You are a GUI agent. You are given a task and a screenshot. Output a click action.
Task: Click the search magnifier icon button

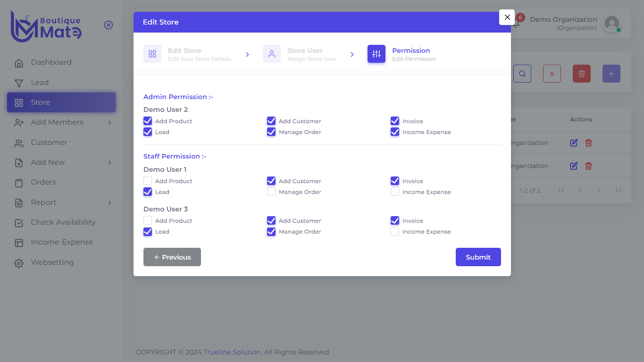[x=522, y=74]
